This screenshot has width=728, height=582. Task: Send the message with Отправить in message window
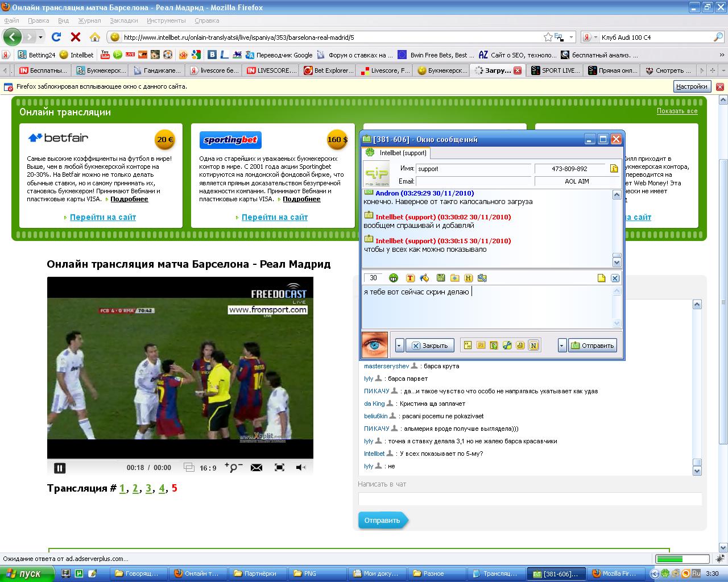click(x=593, y=345)
